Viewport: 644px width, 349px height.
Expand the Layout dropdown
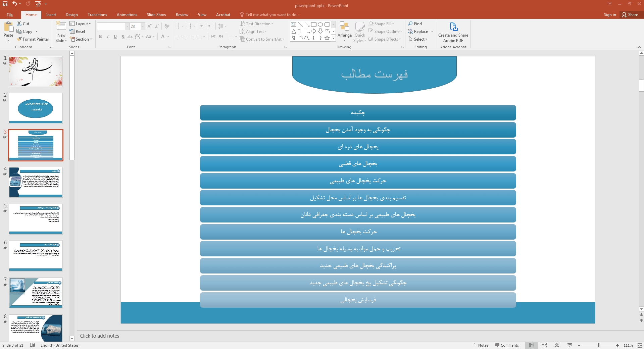[x=80, y=23]
